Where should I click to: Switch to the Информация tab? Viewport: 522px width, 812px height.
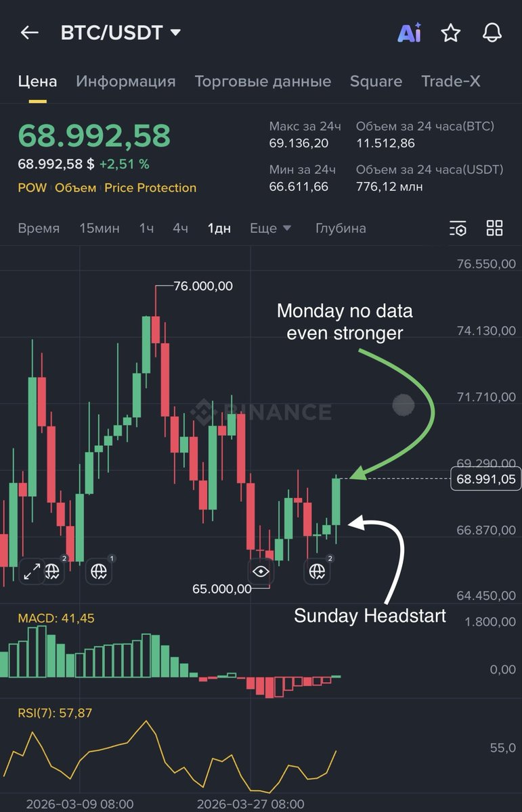click(x=126, y=81)
